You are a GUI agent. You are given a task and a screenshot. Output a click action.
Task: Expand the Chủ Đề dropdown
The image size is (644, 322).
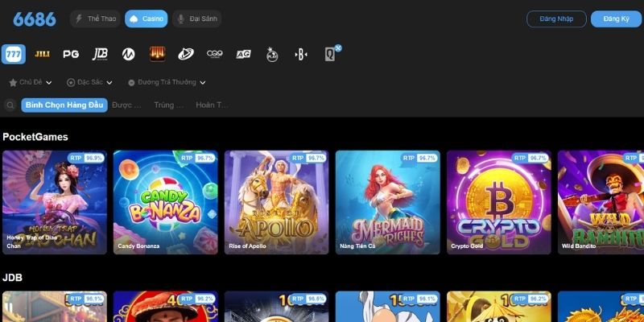(x=31, y=82)
